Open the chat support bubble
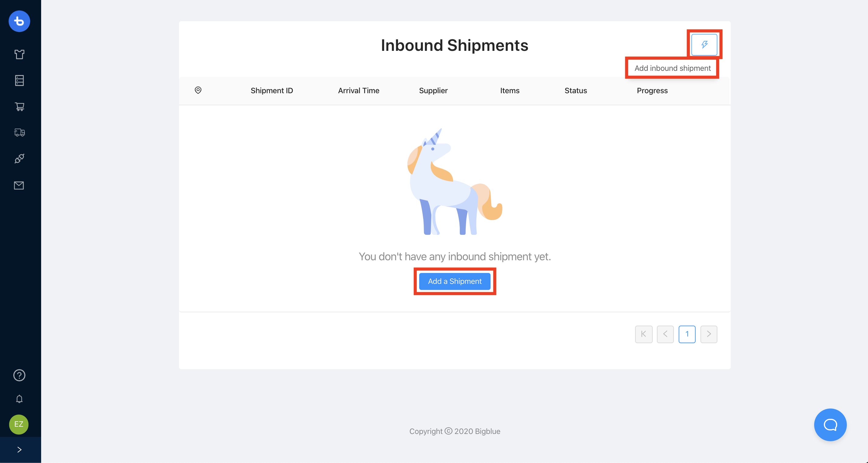The width and height of the screenshot is (868, 463). pos(830,425)
